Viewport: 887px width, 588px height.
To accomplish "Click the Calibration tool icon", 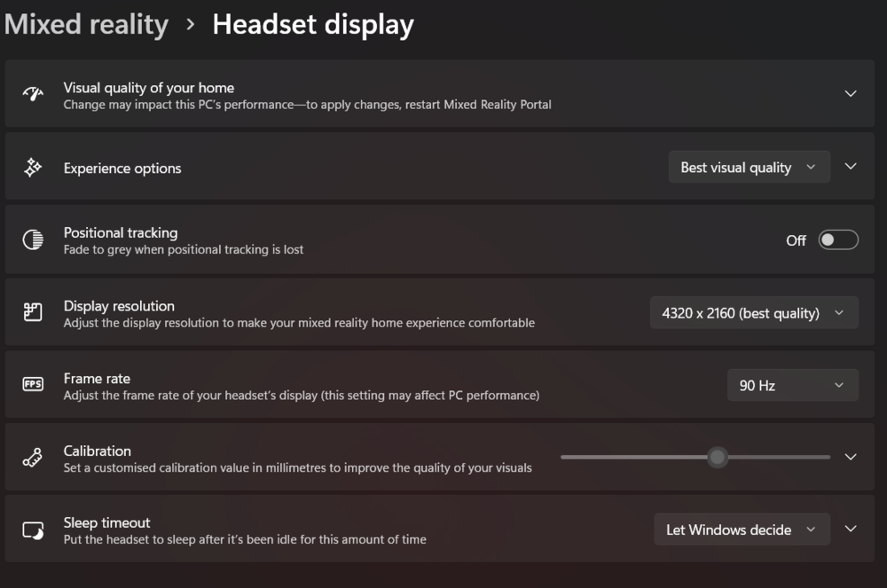I will (x=33, y=458).
